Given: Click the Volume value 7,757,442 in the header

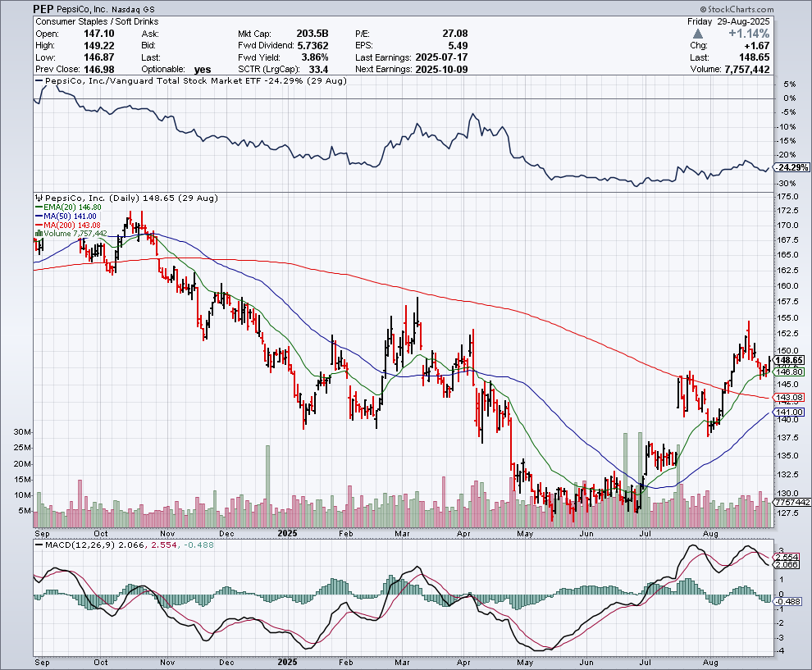Looking at the screenshot, I should [x=747, y=70].
